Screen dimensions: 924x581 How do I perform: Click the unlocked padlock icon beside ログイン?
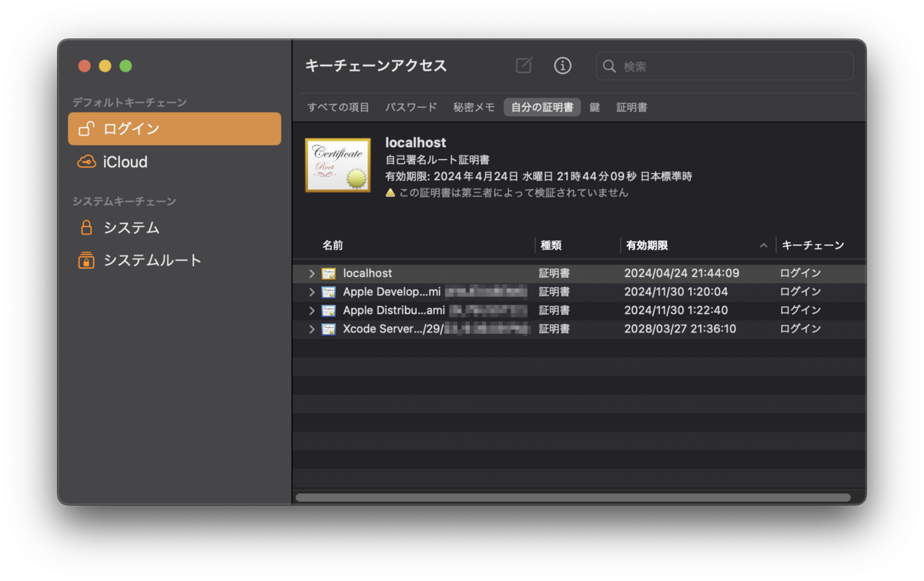86,129
